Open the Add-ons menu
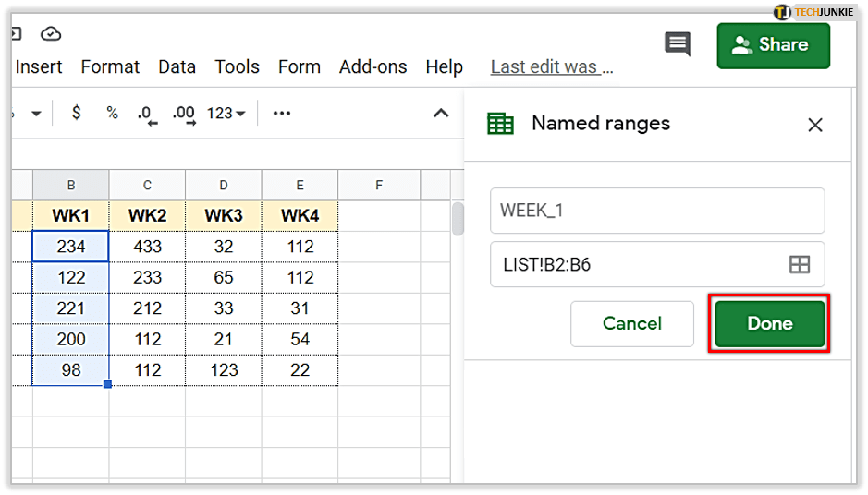 tap(373, 66)
